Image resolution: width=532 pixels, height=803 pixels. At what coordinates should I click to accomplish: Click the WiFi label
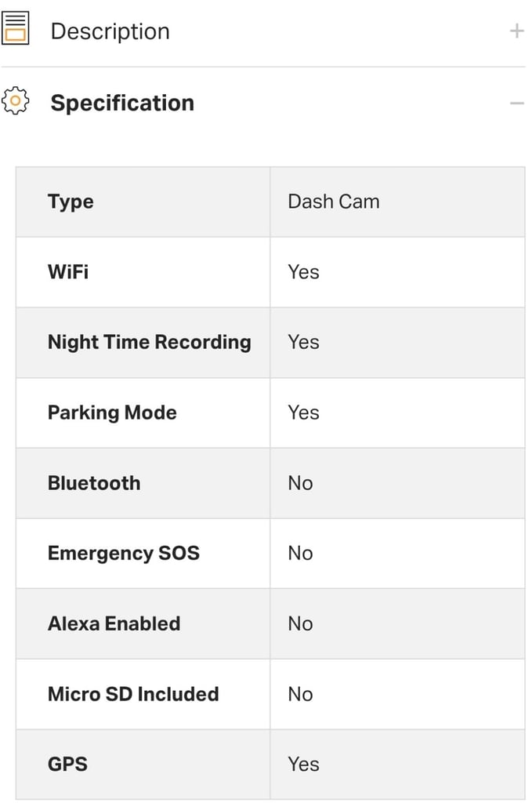68,271
